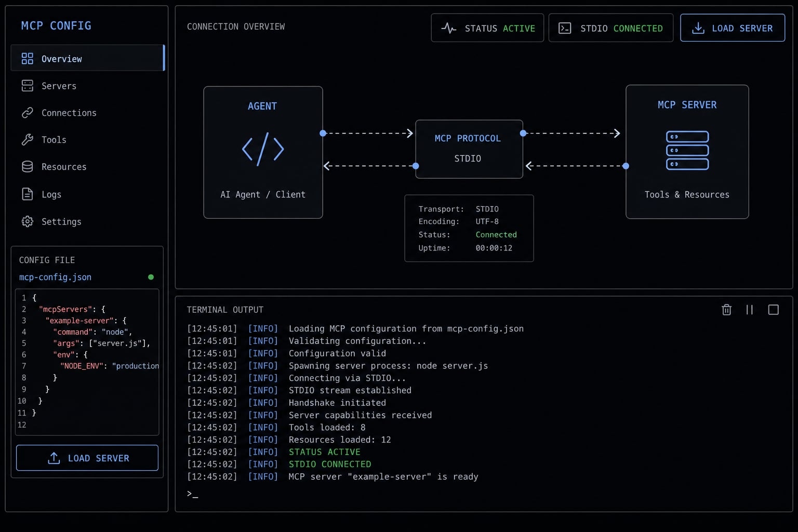This screenshot has height=532, width=798.
Task: Click the log line "Handshake initiated"
Action: (287, 403)
